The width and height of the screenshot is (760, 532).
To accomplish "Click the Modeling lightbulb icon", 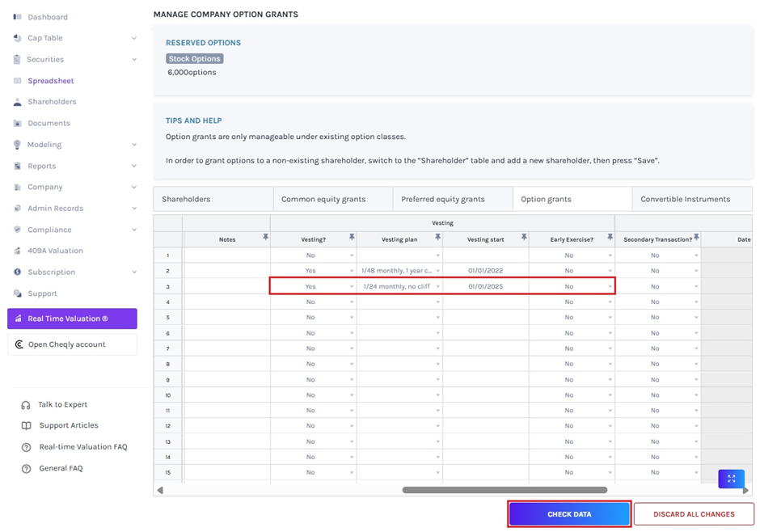I will 18,145.
